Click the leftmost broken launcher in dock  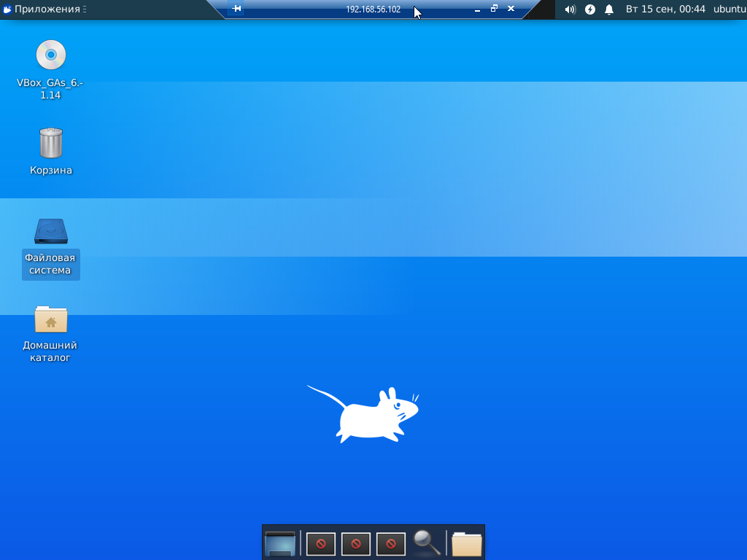pos(321,543)
